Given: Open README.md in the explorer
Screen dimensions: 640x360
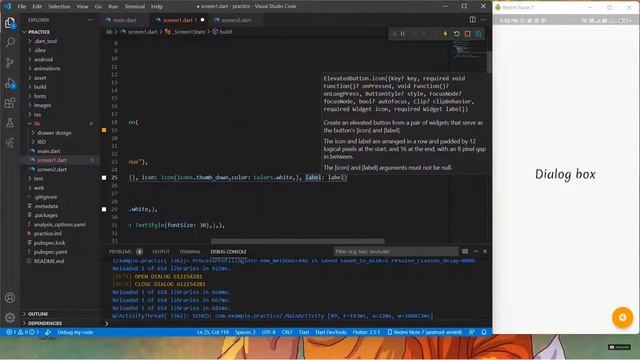Looking at the screenshot, I should (x=49, y=261).
